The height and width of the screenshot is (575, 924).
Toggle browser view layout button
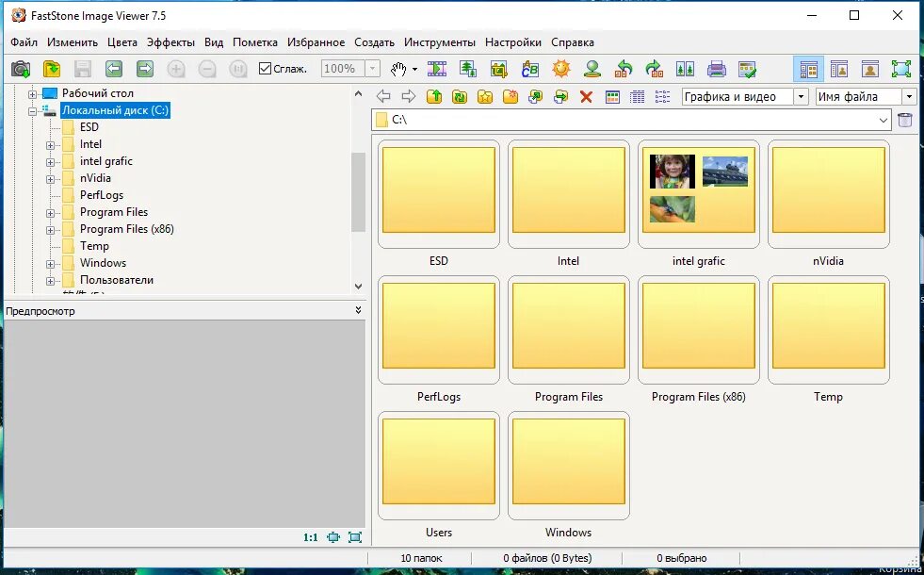(808, 69)
